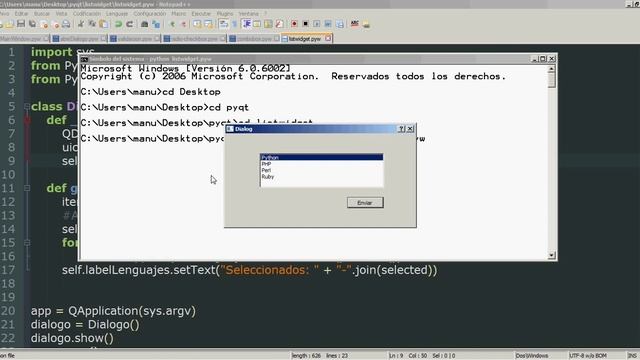
Task: Collapse the def fold marker on line 11
Action: [27, 188]
